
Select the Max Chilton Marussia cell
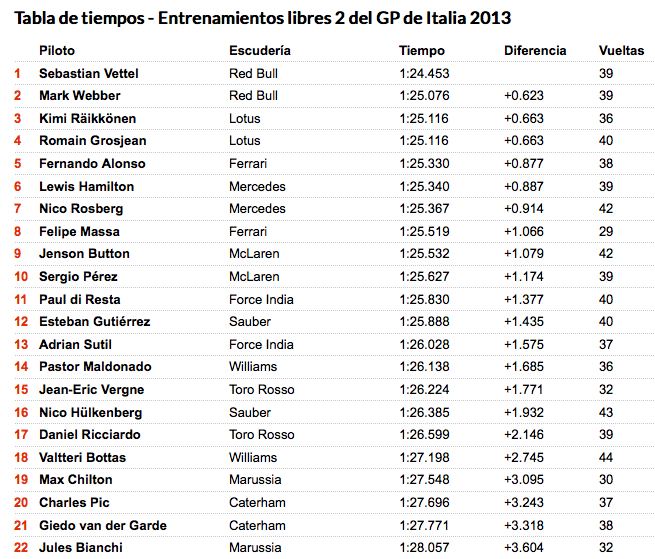point(255,480)
